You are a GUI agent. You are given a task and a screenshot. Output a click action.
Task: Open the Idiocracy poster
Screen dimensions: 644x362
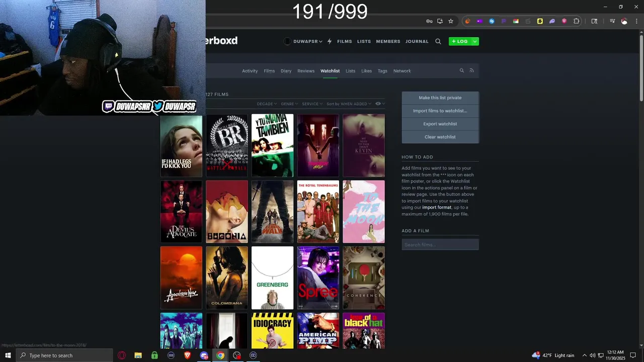tap(272, 331)
